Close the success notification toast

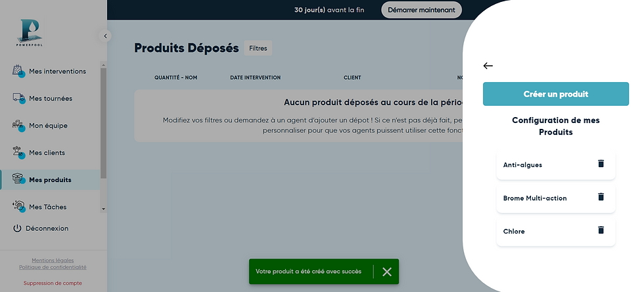387,272
